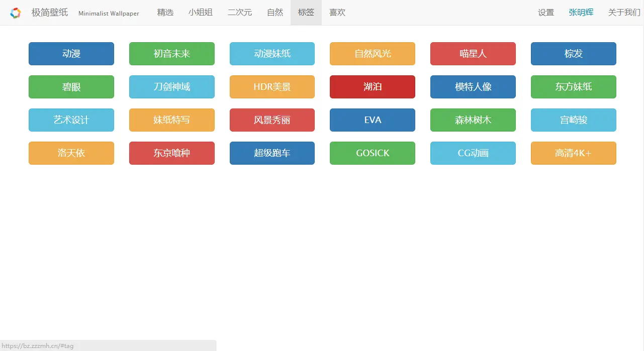
Task: Switch to the 精选 tab
Action: [x=165, y=13]
